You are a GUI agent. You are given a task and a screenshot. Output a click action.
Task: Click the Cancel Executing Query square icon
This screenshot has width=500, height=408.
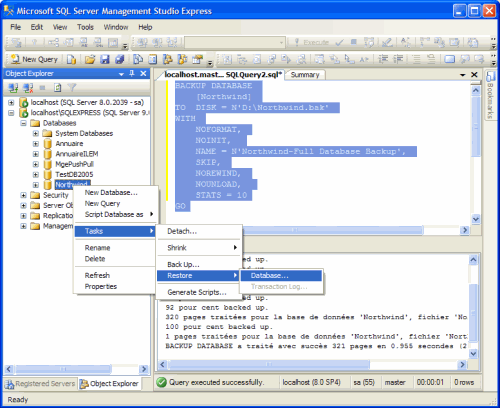[354, 42]
